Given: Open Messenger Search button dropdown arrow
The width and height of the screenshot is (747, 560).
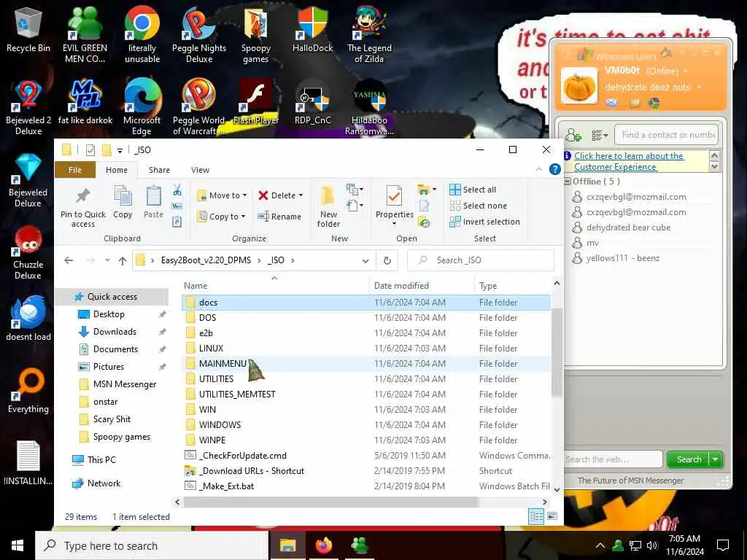Looking at the screenshot, I should pyautogui.click(x=716, y=459).
